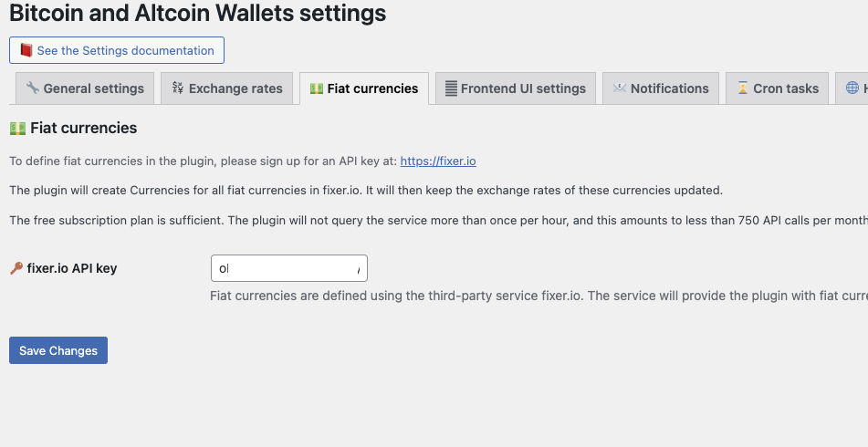
Task: Click the key icon beside fixer.io API key
Action: [x=16, y=268]
